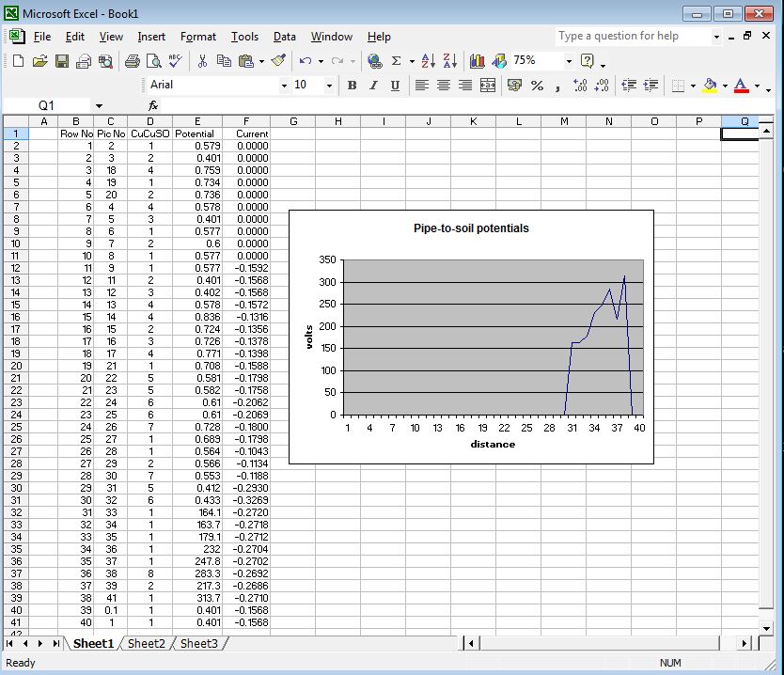784x675 pixels.
Task: Apply the yellow Fill Color swatch
Action: pos(709,86)
